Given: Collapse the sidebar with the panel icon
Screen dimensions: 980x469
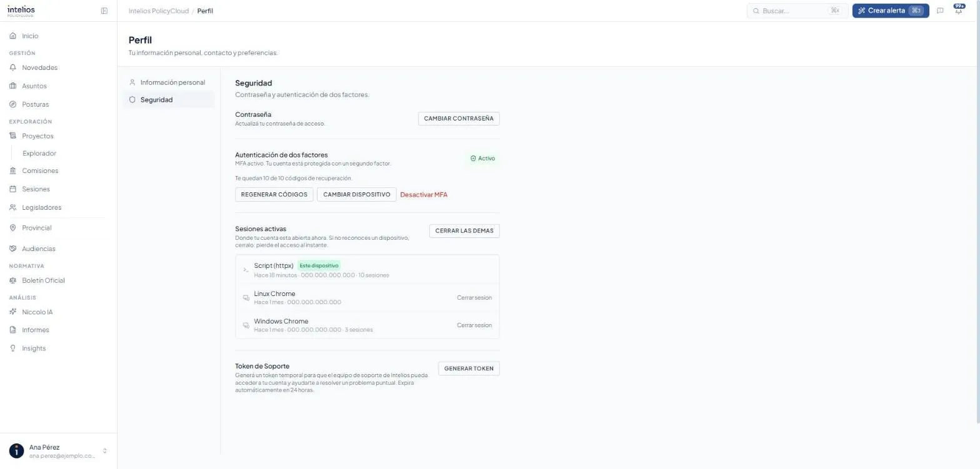Looking at the screenshot, I should [104, 11].
